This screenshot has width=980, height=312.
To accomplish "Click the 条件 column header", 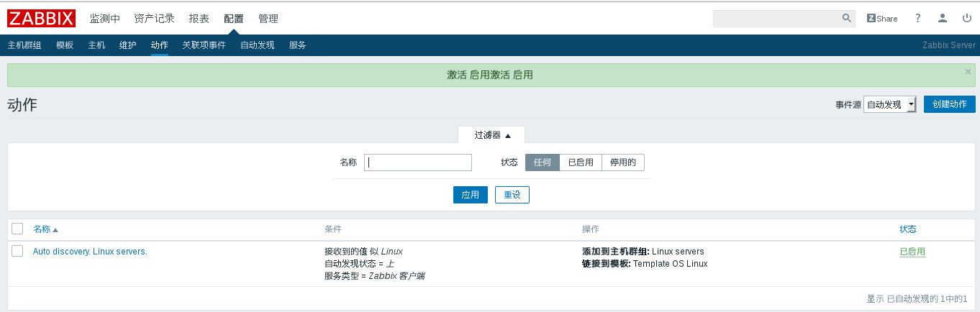I will [333, 229].
